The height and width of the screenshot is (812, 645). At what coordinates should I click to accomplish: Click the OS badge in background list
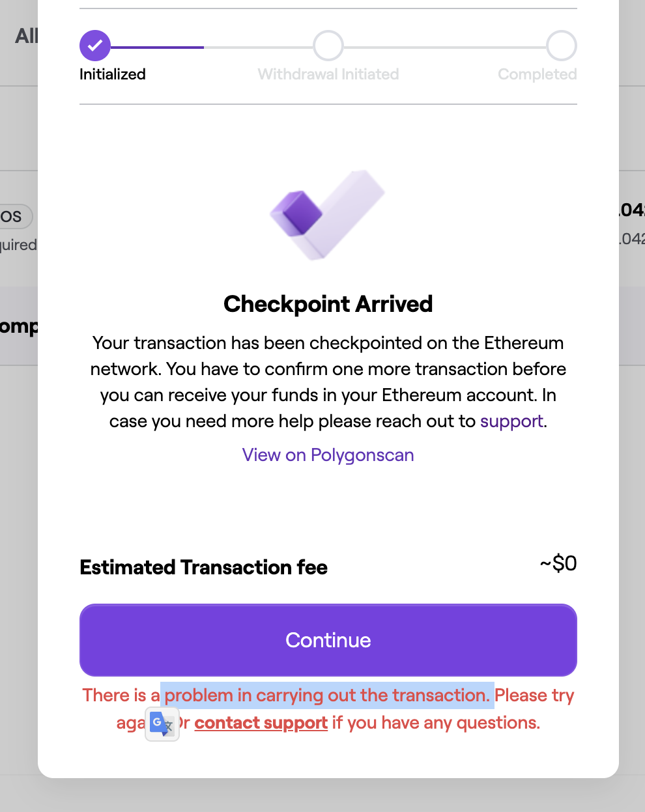pyautogui.click(x=12, y=217)
